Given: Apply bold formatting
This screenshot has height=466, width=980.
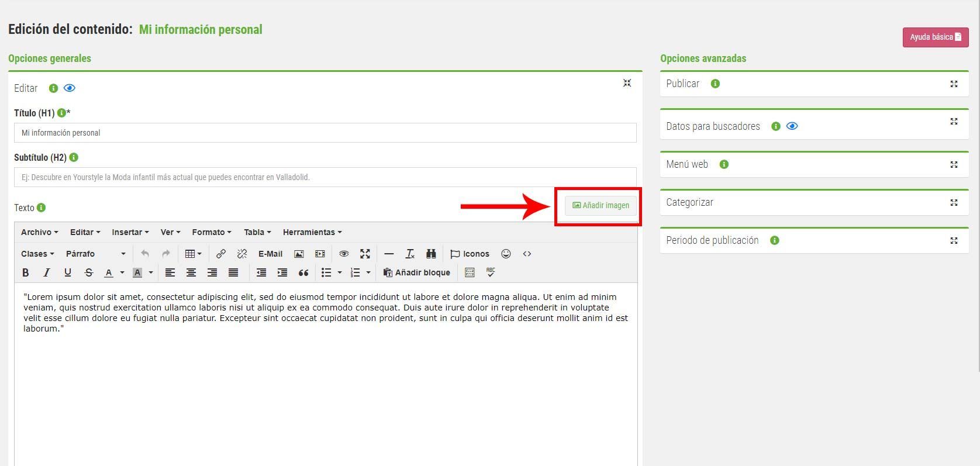Looking at the screenshot, I should pos(26,272).
